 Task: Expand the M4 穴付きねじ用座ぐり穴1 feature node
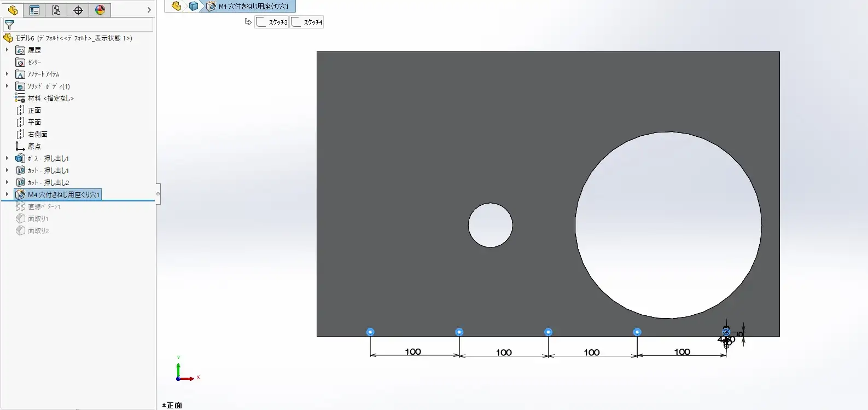[x=7, y=194]
